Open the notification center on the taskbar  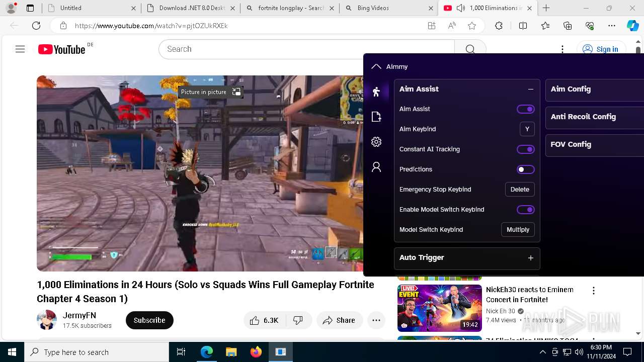click(x=627, y=352)
